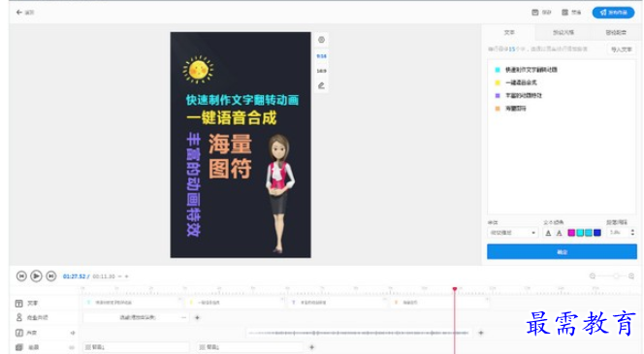Screen dimensions: 644x354
Task: Click the 导入文章 button
Action: pyautogui.click(x=621, y=49)
